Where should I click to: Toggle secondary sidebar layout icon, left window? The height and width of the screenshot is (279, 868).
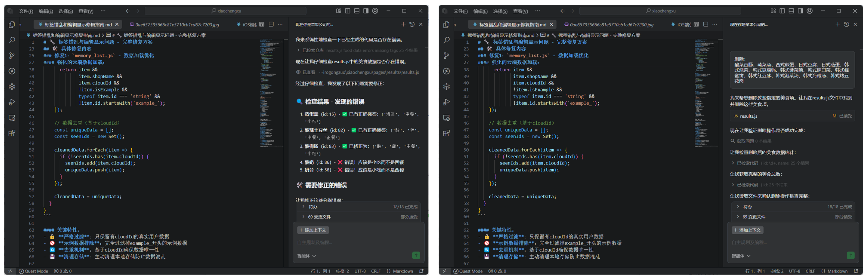coord(366,11)
